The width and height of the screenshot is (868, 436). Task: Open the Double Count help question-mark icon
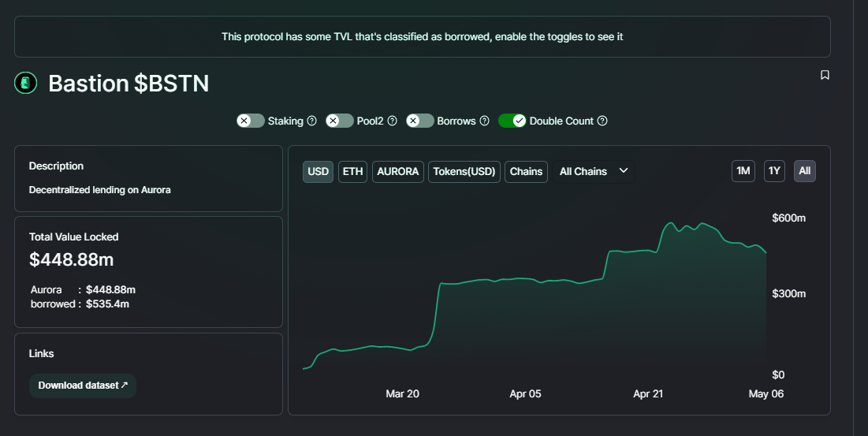pos(602,121)
